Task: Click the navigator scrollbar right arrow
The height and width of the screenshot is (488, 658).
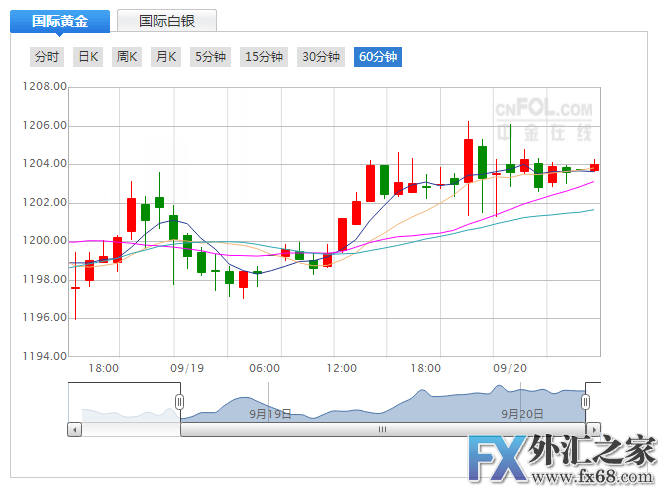Action: pos(593,429)
